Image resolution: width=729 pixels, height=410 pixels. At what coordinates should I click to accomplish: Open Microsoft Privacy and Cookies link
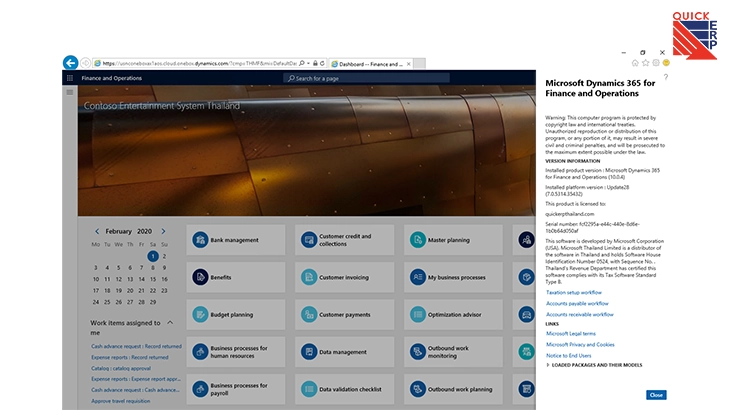tap(580, 344)
